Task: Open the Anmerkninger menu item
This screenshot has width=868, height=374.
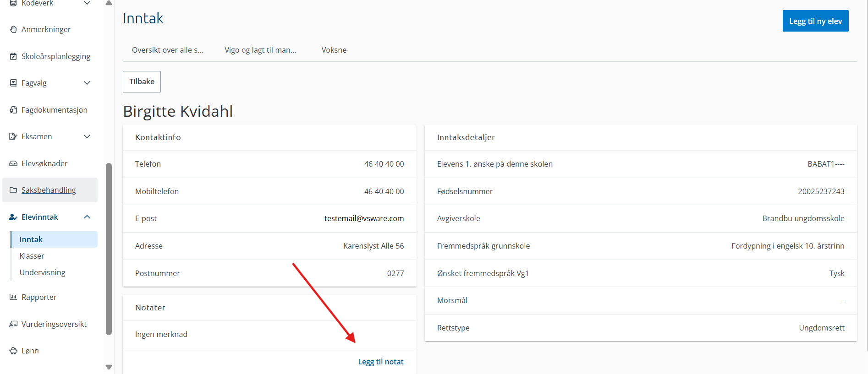Action: [x=46, y=29]
